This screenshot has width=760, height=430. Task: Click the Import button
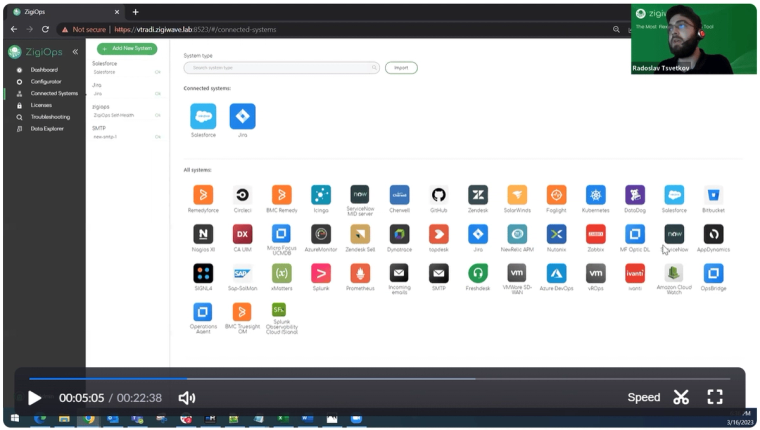(401, 68)
